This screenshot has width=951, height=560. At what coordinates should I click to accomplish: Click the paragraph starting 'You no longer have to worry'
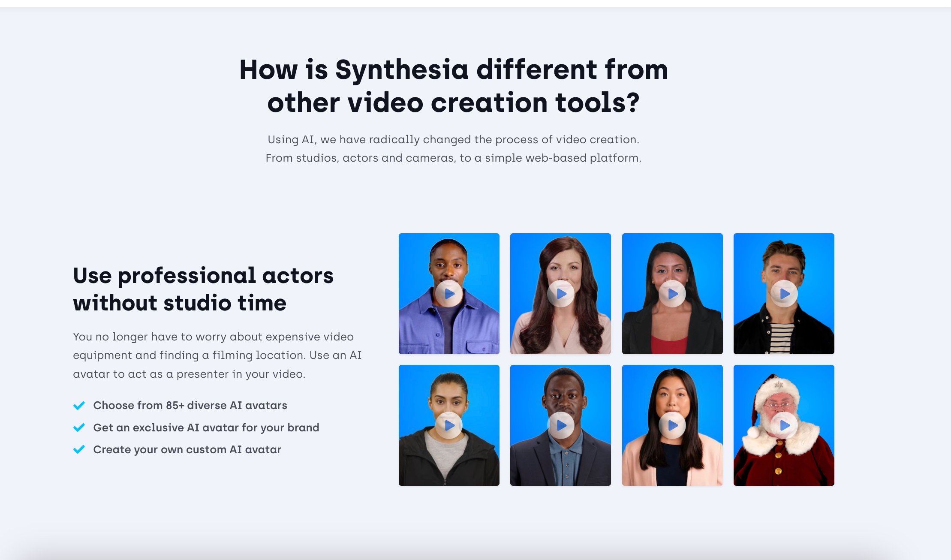pos(217,355)
